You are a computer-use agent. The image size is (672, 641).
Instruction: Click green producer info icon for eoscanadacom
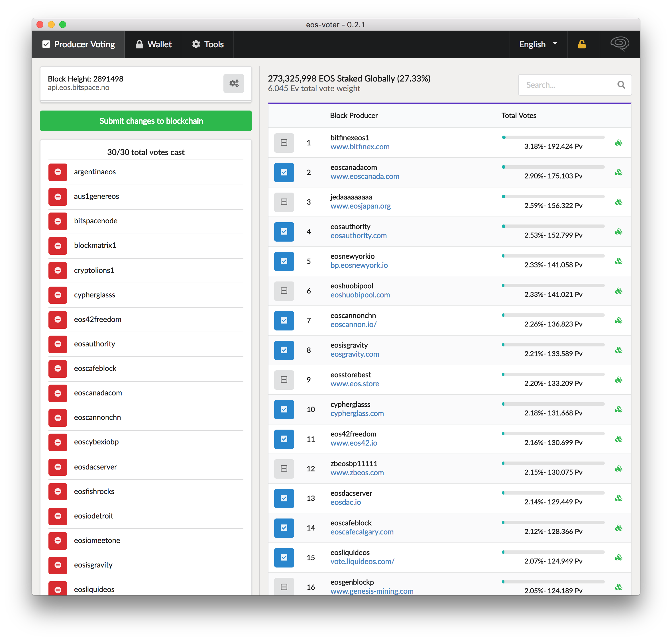click(618, 173)
